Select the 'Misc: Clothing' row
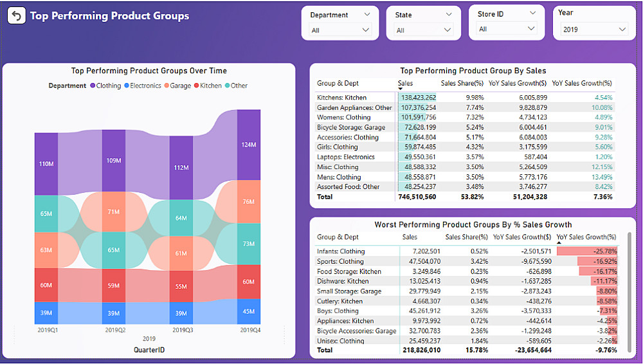 coord(465,167)
